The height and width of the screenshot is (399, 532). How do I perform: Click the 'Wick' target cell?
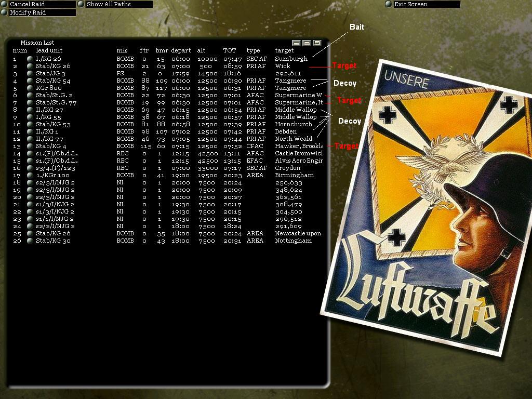point(283,66)
